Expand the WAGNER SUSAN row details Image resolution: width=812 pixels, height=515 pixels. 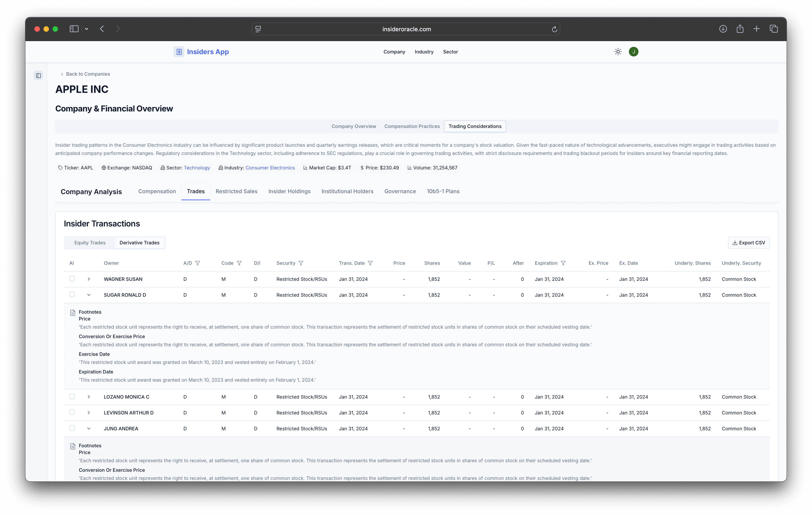point(89,279)
